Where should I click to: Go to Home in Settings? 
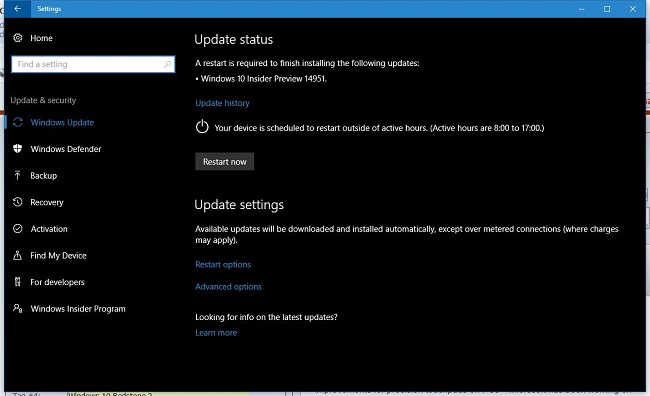pyautogui.click(x=41, y=38)
